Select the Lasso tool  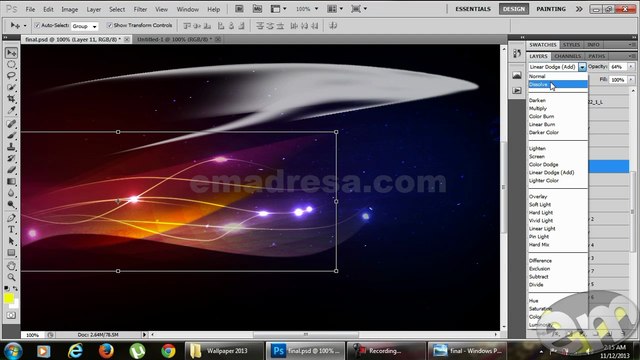[x=11, y=76]
